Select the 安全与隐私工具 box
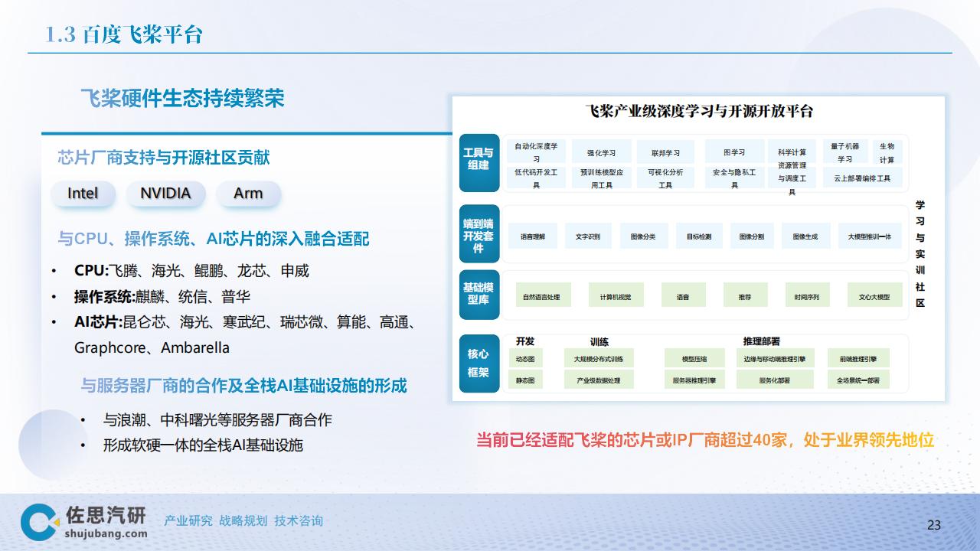 pyautogui.click(x=734, y=178)
